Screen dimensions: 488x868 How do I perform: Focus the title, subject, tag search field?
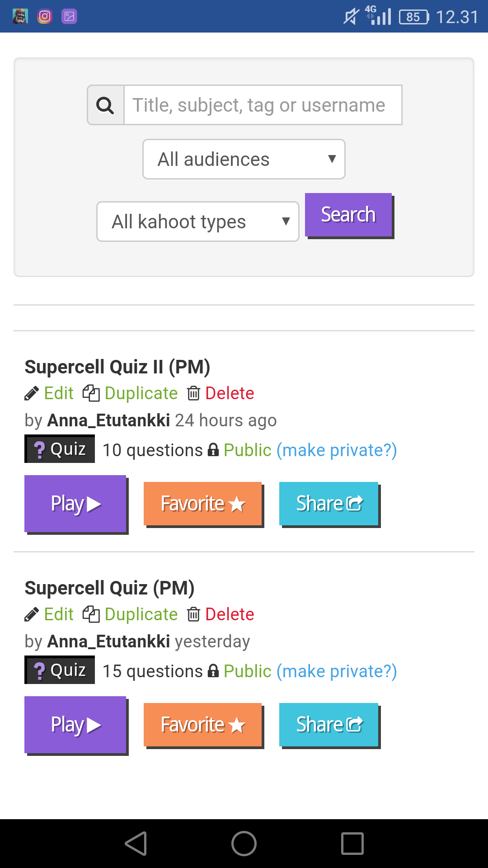click(x=263, y=105)
